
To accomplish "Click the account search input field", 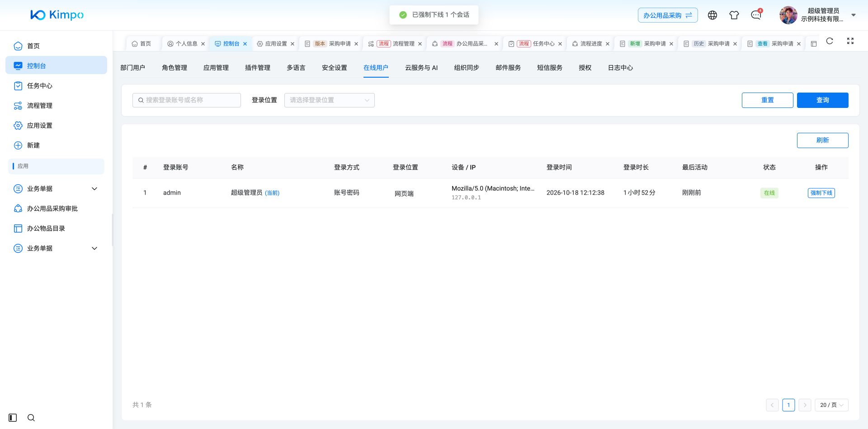I will (x=187, y=100).
